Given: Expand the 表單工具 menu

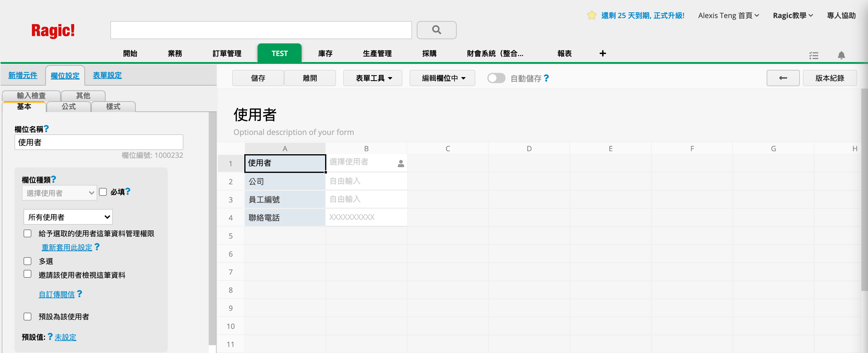Looking at the screenshot, I should [x=373, y=78].
